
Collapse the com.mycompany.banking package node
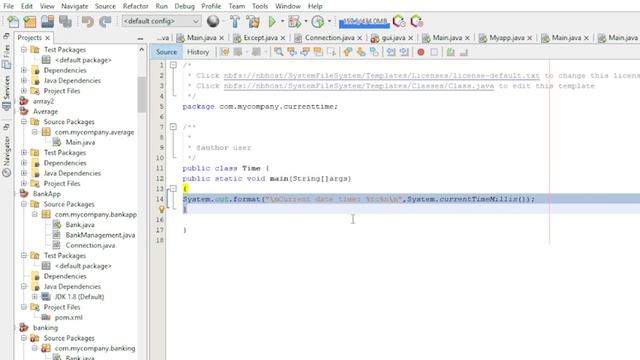coord(34,348)
